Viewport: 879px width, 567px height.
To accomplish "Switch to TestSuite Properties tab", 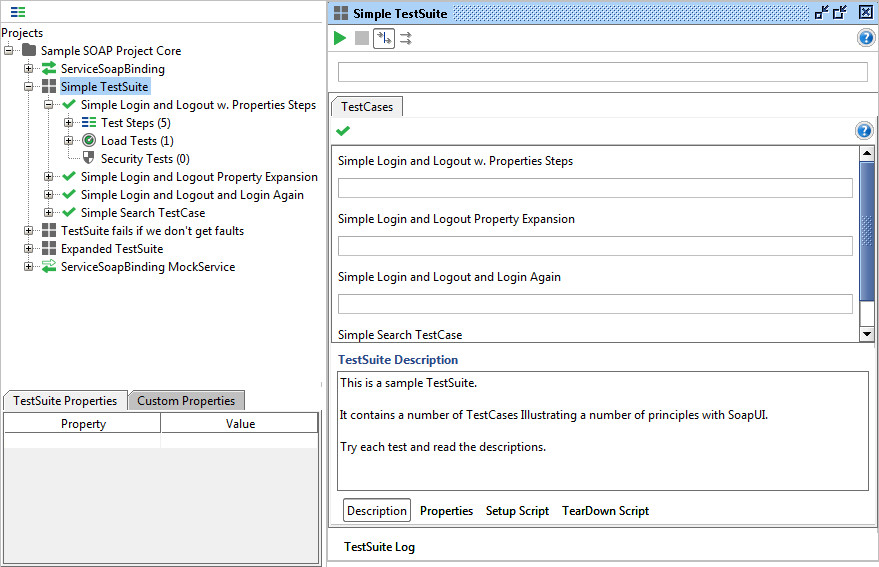I will (65, 400).
